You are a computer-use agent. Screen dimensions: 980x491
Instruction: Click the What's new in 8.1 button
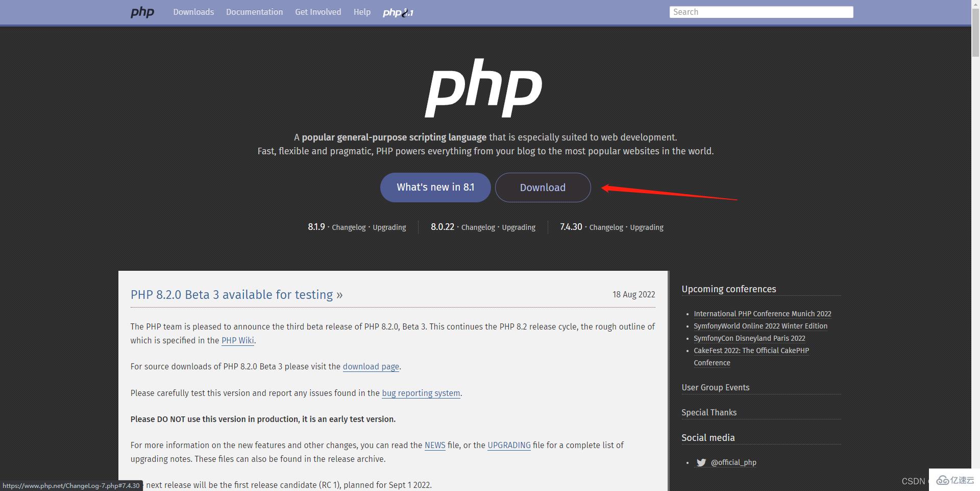tap(435, 188)
